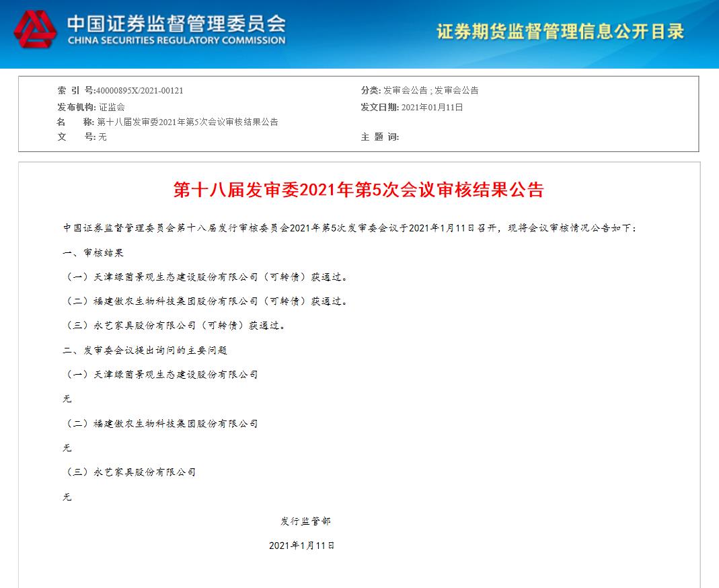Screen dimensions: 719x588
Task: Click the 中国证券监督管理委员会 header title
Action: click(x=176, y=24)
